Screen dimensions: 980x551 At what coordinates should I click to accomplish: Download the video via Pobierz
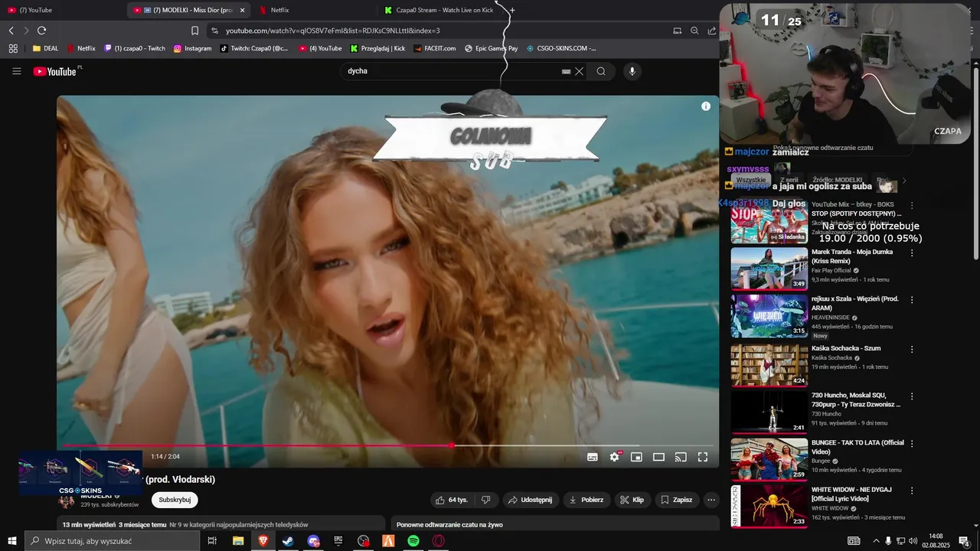[586, 500]
